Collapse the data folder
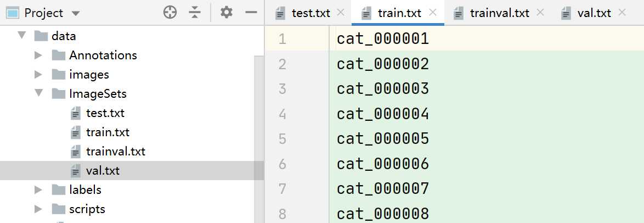Image resolution: width=644 pixels, height=223 pixels. [x=21, y=36]
